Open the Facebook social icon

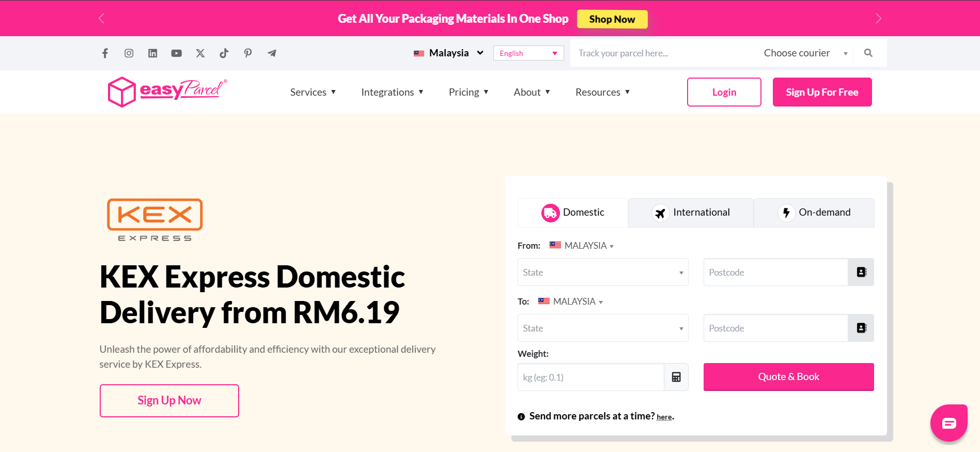tap(105, 53)
